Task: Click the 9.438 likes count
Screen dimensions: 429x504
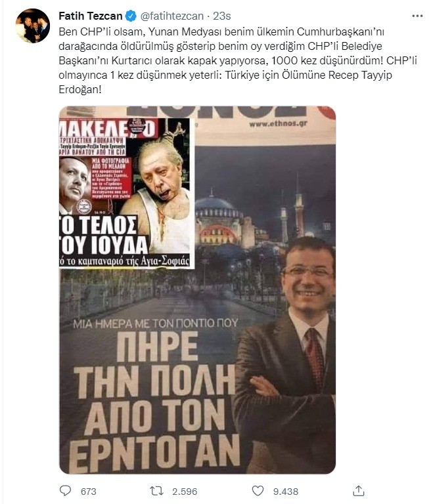Action: tap(286, 492)
